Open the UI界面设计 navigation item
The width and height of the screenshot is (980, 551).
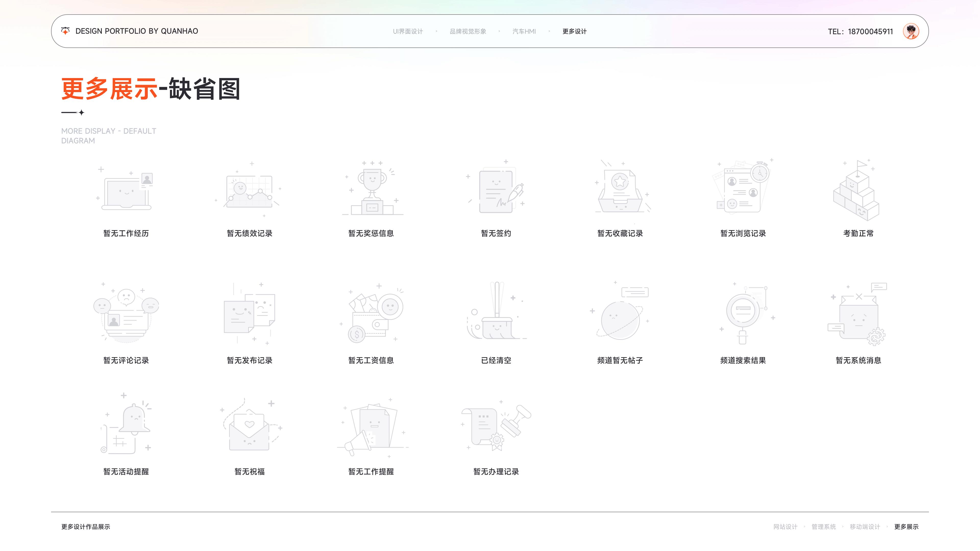[408, 32]
